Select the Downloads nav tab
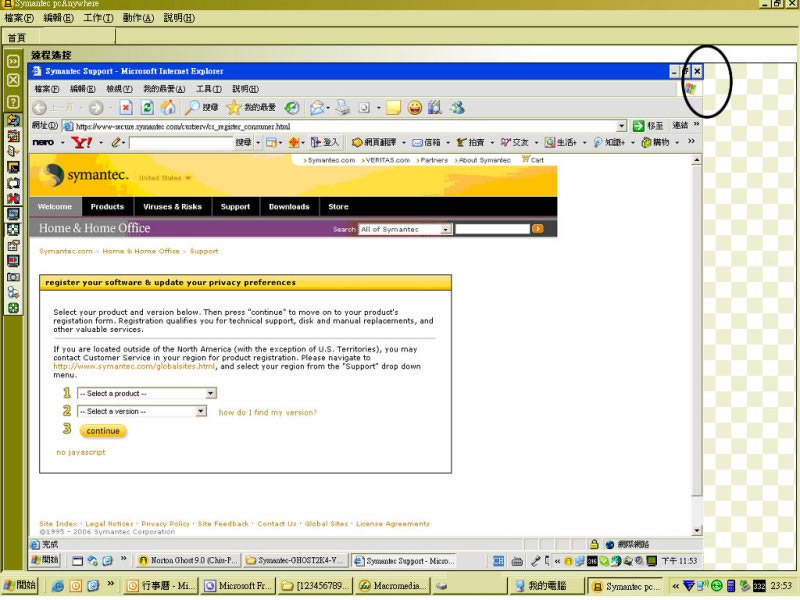This screenshot has height=600, width=800. pyautogui.click(x=289, y=207)
